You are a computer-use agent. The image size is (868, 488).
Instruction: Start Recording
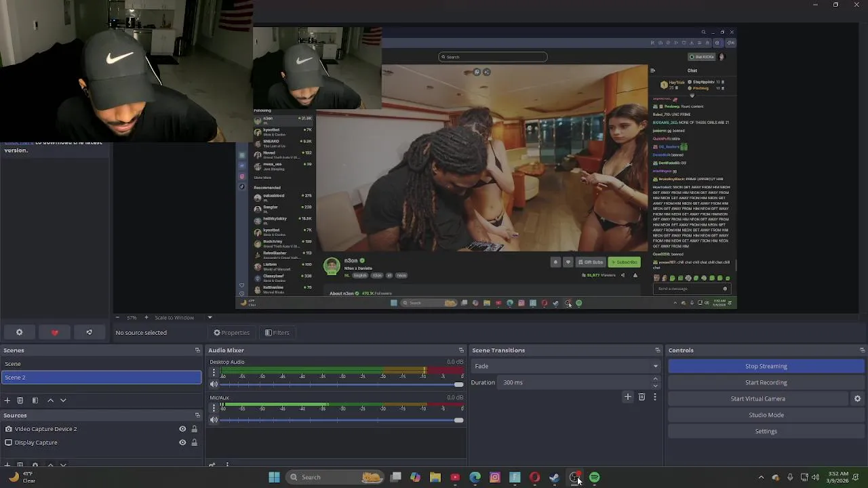pyautogui.click(x=766, y=382)
